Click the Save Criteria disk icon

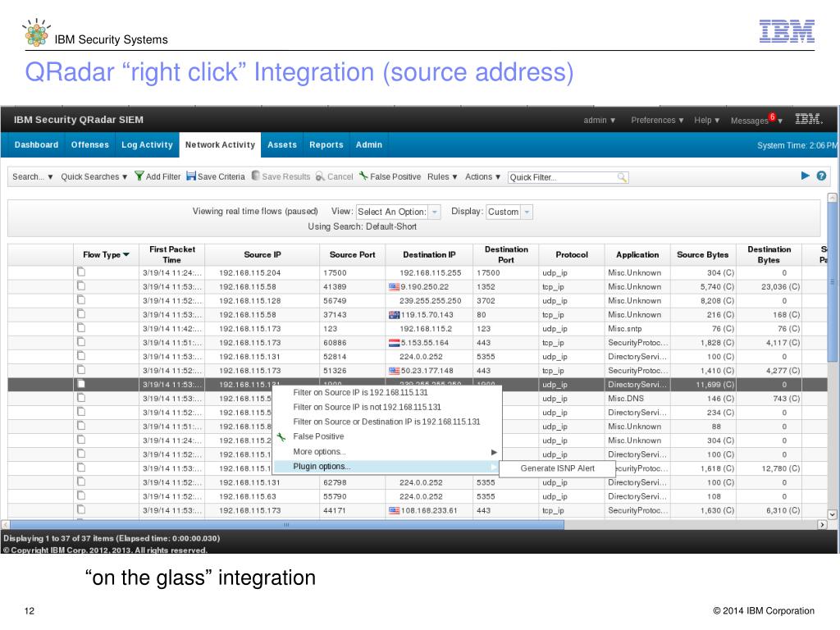(x=191, y=176)
